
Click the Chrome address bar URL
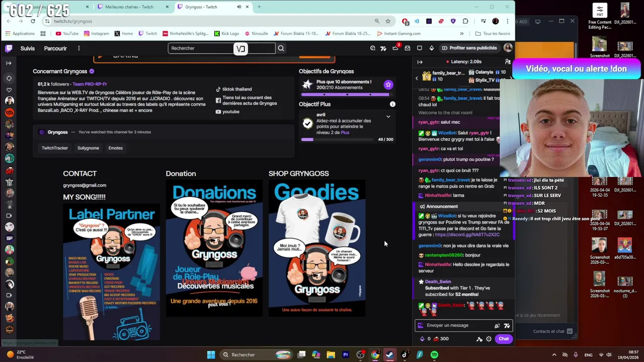click(73, 21)
